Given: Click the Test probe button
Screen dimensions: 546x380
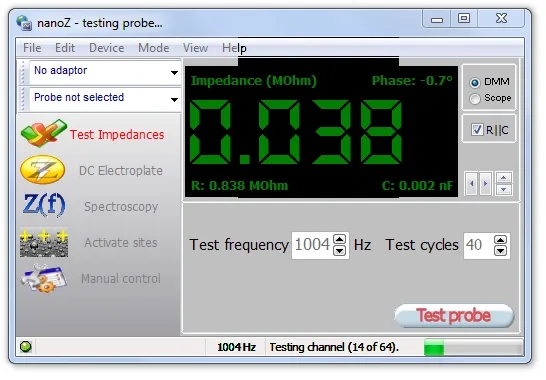Looking at the screenshot, I should [x=454, y=316].
